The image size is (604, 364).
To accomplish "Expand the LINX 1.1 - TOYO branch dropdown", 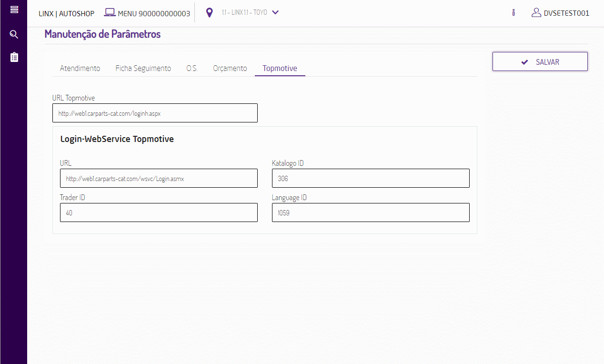I will coord(275,12).
